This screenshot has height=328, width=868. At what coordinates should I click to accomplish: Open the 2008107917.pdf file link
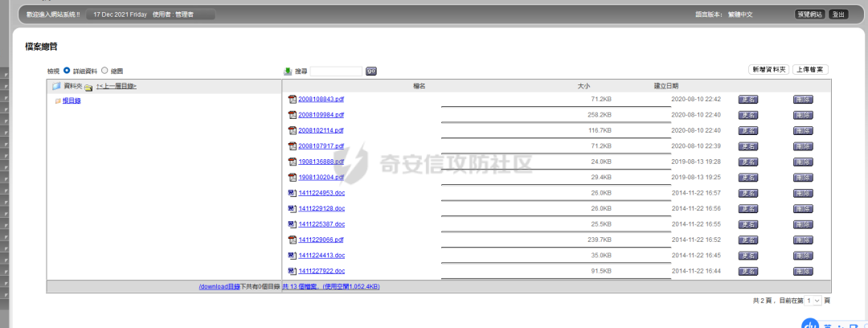(x=321, y=146)
